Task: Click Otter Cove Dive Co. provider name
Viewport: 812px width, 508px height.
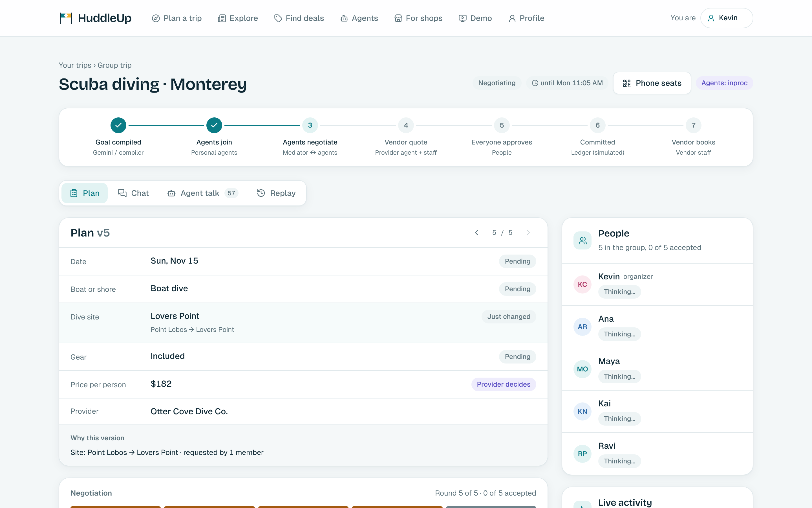Action: click(189, 411)
